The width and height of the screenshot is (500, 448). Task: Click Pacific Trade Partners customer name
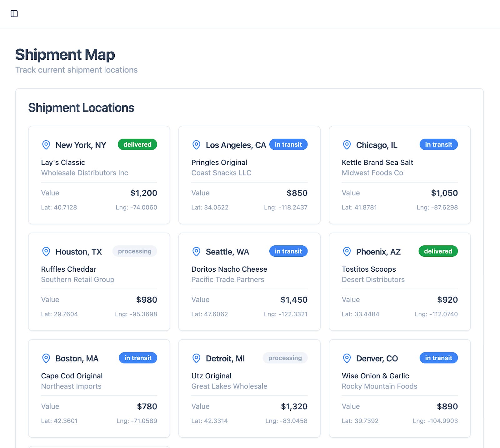[x=228, y=279]
